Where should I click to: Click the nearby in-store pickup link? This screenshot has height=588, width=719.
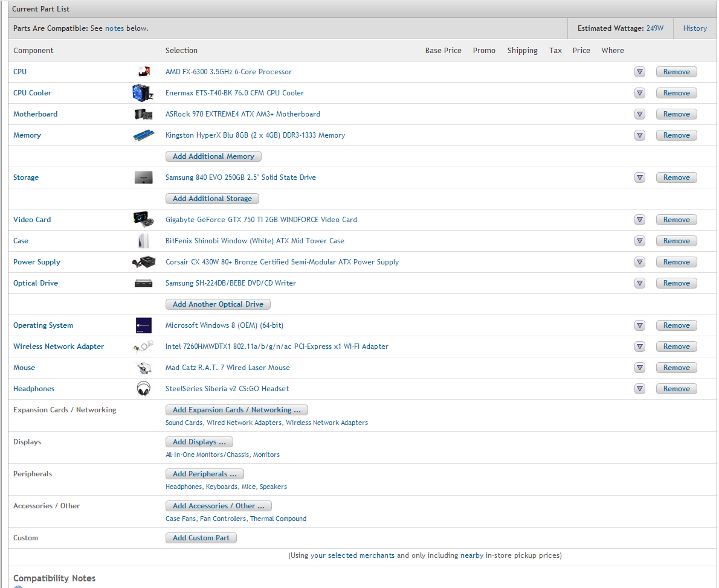[x=472, y=555]
